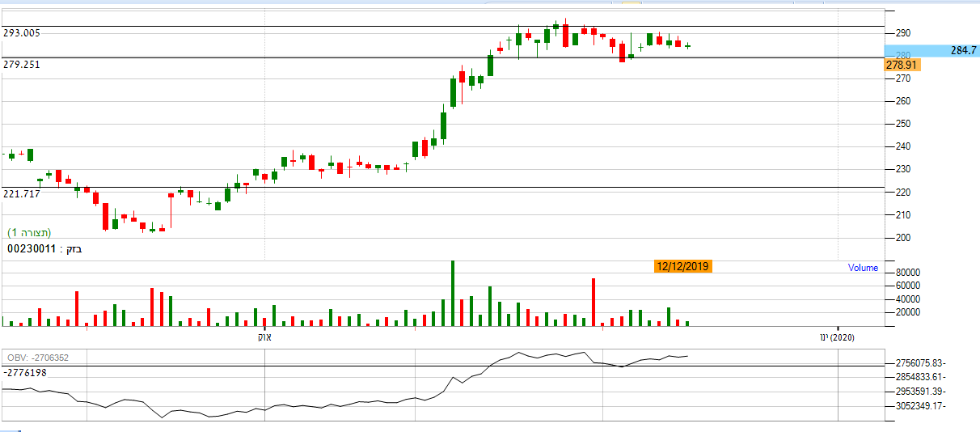Click the last candlestick on the chart
Image resolution: width=980 pixels, height=432 pixels.
pyautogui.click(x=688, y=46)
